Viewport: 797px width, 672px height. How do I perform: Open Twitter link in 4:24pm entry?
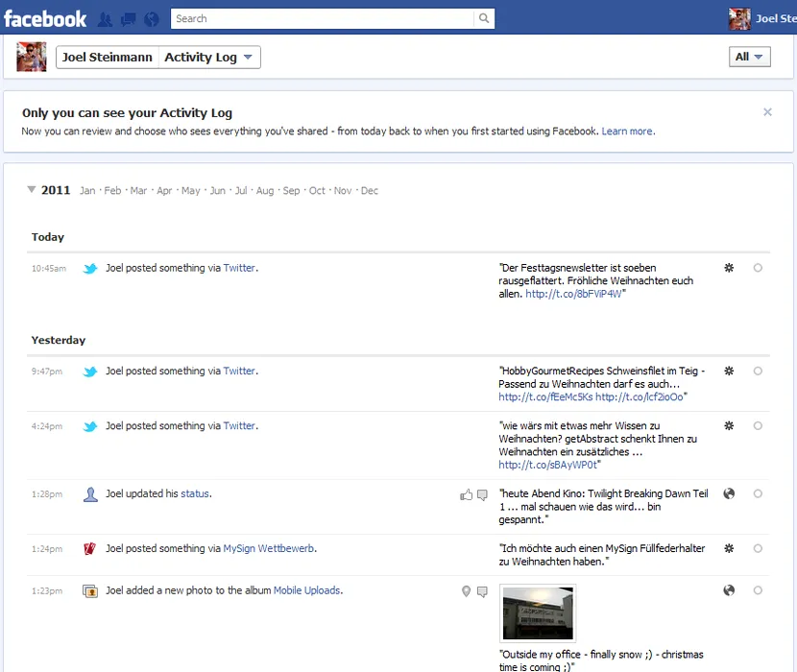[239, 426]
